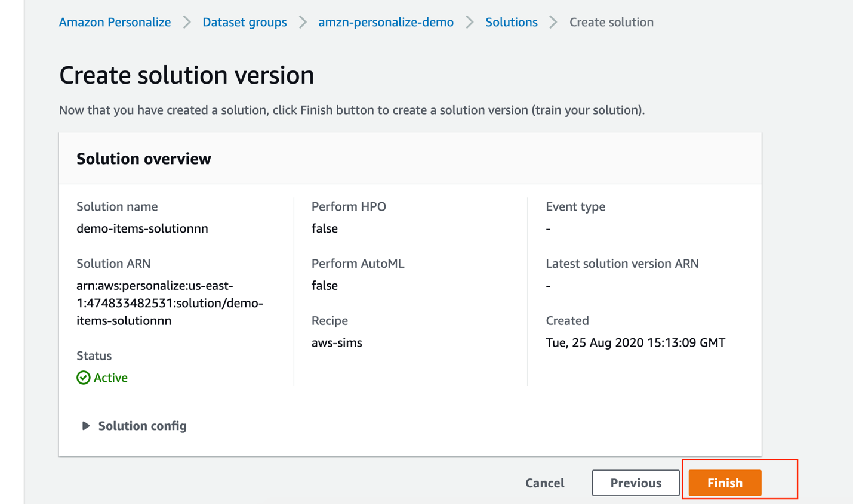853x504 pixels.
Task: Select the solution ARN text
Action: click(x=170, y=303)
